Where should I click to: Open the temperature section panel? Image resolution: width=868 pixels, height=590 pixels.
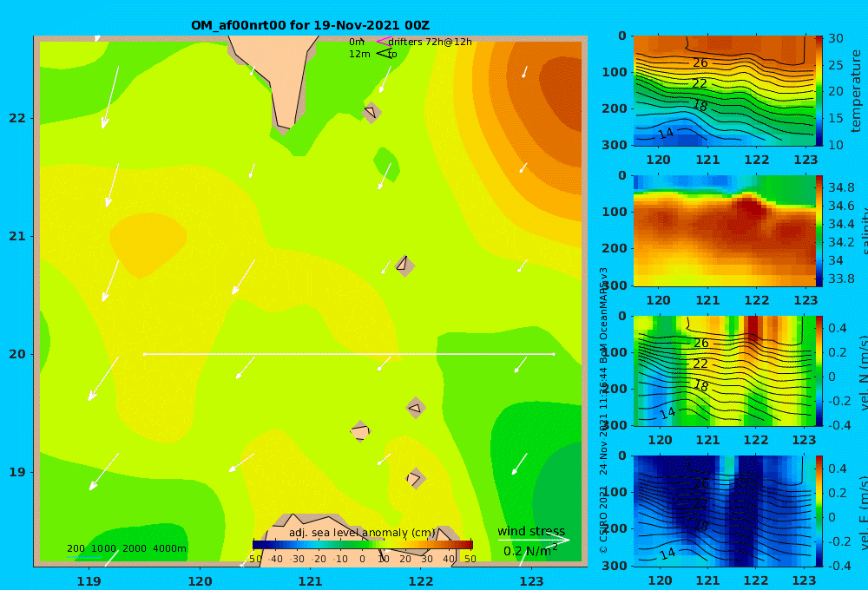pyautogui.click(x=724, y=91)
